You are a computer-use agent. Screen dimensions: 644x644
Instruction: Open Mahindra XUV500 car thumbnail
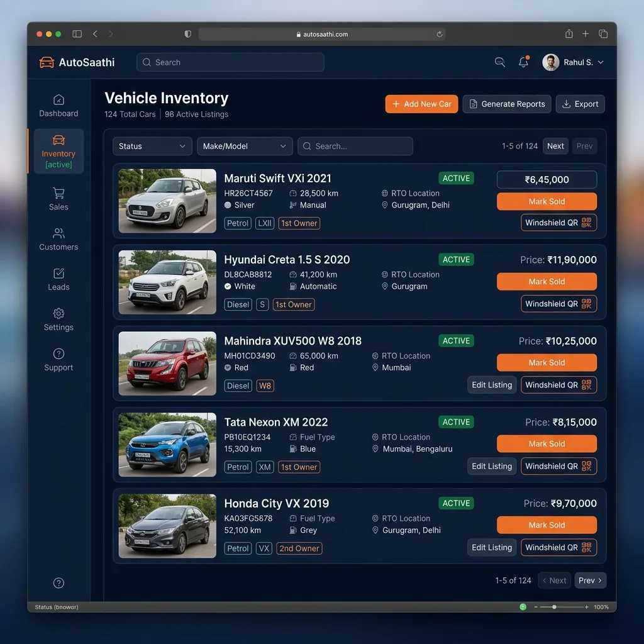click(167, 364)
